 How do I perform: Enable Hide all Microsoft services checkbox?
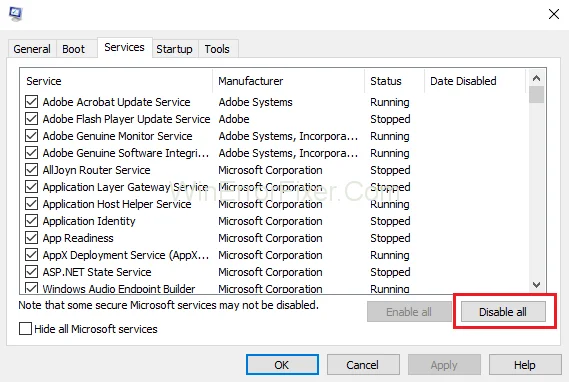(x=25, y=329)
